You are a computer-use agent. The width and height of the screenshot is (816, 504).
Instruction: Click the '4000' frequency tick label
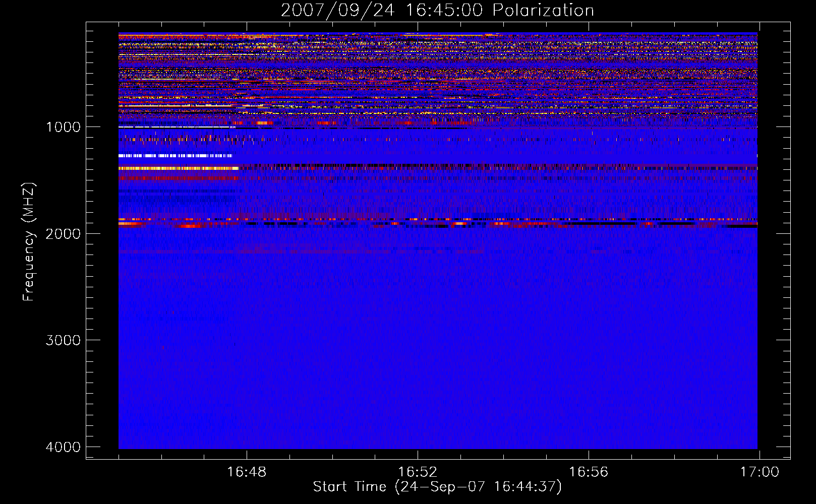63,447
